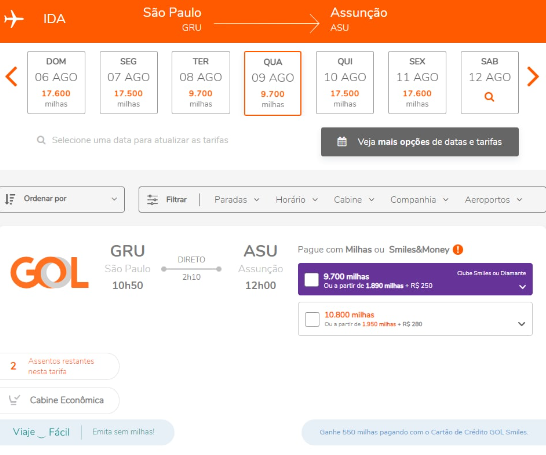
Task: Click Selecione uma data para atualizar text
Action: coord(140,140)
